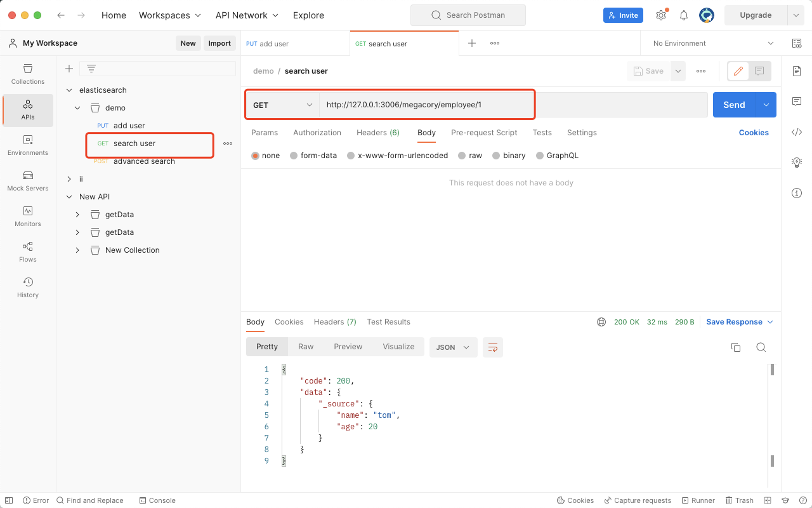The height and width of the screenshot is (508, 812).
Task: Open the code snippet panel
Action: (797, 132)
